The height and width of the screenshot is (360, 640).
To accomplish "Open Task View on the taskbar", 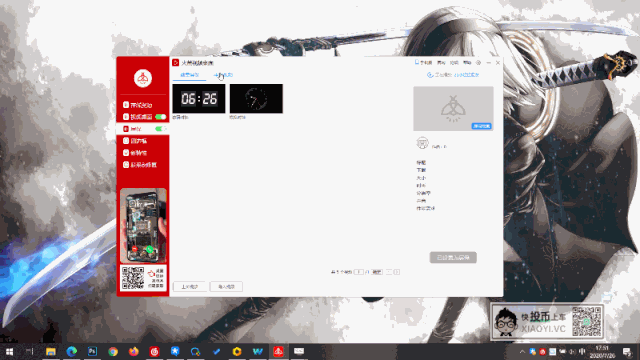I will 30,351.
